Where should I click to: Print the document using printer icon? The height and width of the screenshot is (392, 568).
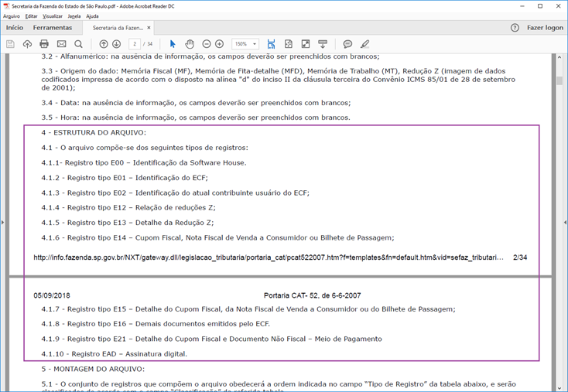pyautogui.click(x=44, y=44)
